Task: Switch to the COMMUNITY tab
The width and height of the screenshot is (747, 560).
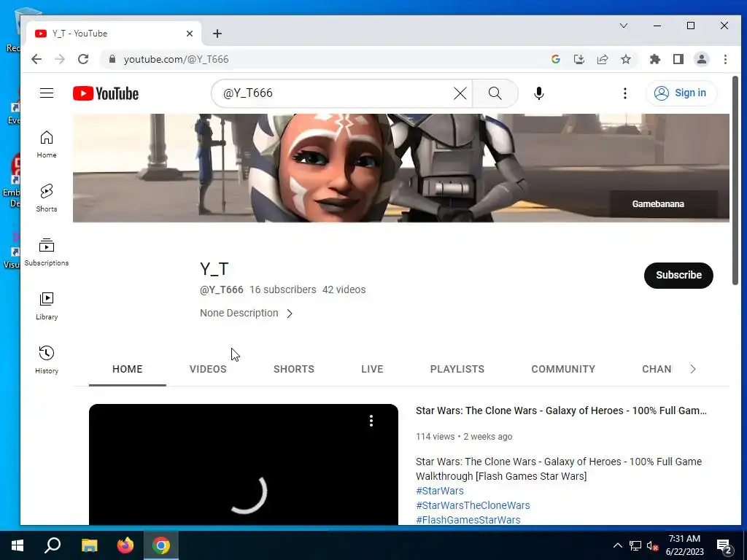Action: (x=563, y=369)
